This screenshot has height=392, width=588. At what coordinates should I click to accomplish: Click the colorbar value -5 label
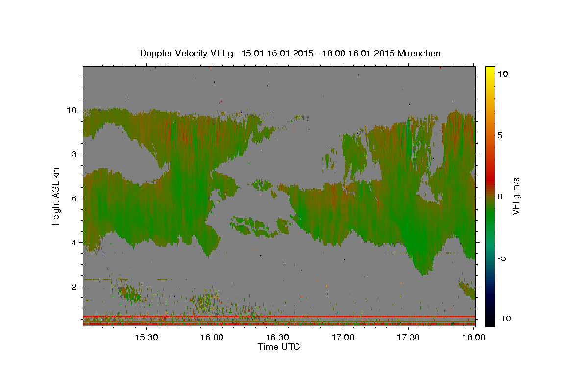[502, 258]
